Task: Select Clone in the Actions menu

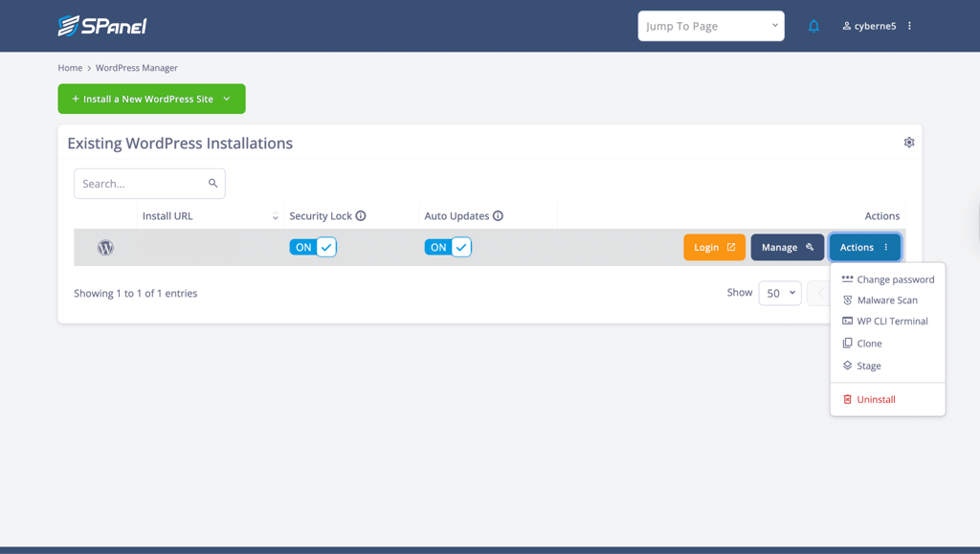Action: click(x=862, y=343)
